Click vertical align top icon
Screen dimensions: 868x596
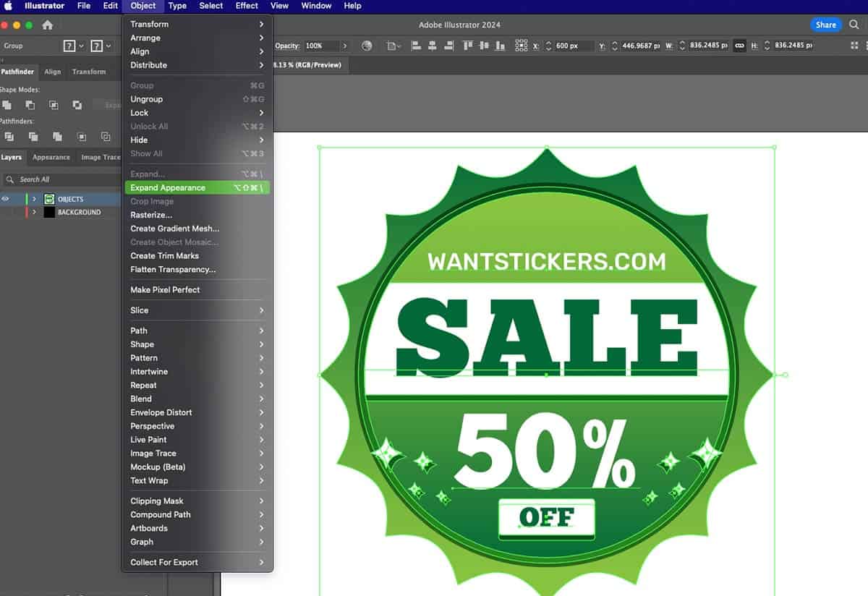pos(468,46)
